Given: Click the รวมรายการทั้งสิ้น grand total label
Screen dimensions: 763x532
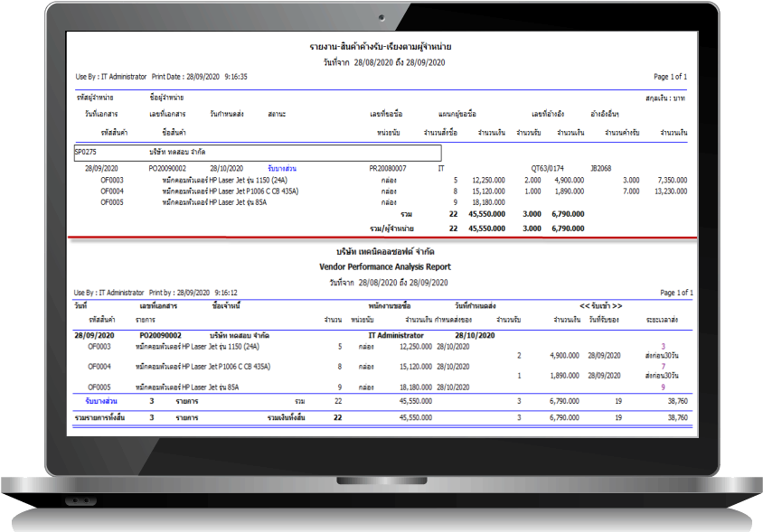Looking at the screenshot, I should [99, 417].
